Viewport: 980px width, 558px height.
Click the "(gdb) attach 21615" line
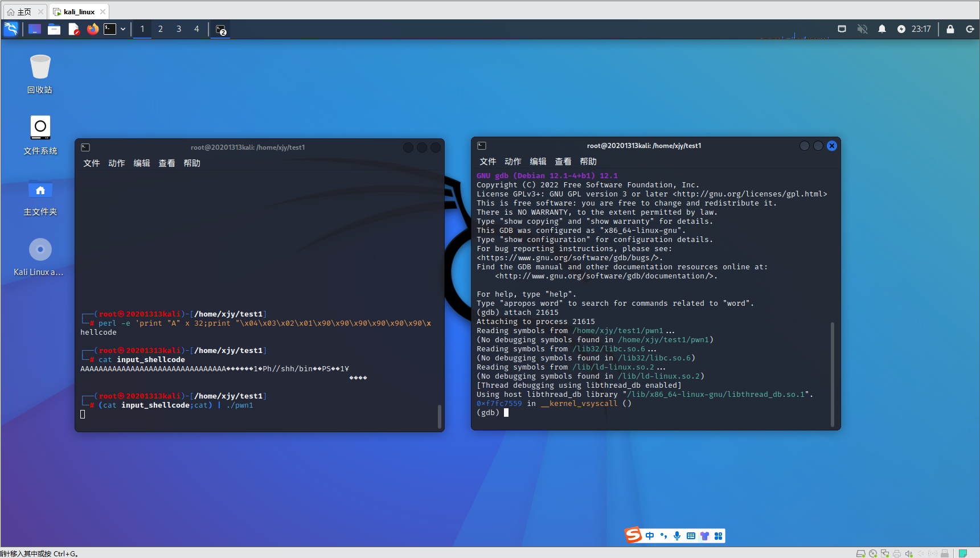click(518, 313)
